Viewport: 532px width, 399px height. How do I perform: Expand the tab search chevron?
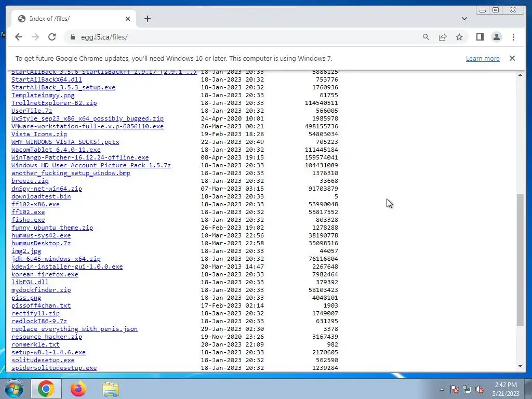(464, 19)
